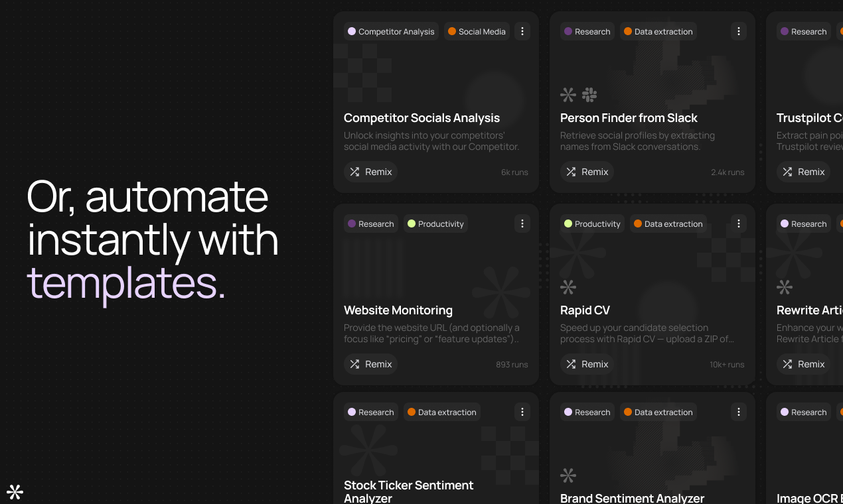Select the Social Media tag

point(476,32)
